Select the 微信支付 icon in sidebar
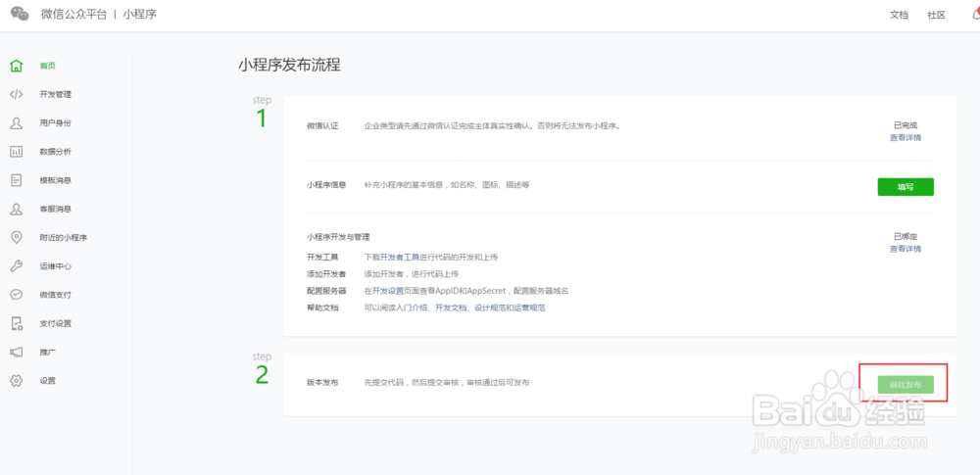 (x=17, y=295)
